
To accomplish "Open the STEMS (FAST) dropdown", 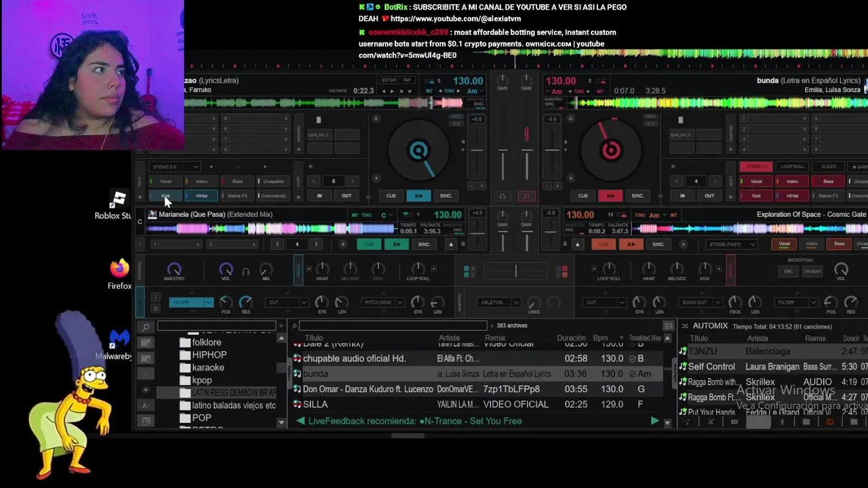I will [x=731, y=244].
